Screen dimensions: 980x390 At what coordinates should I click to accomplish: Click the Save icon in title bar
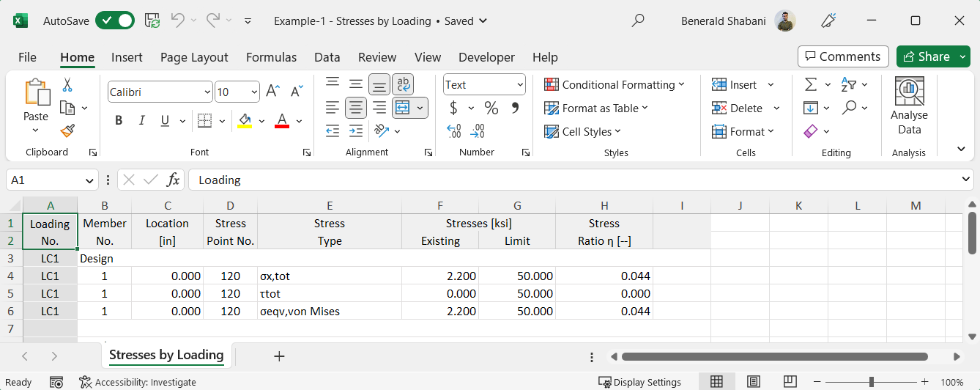(x=152, y=21)
